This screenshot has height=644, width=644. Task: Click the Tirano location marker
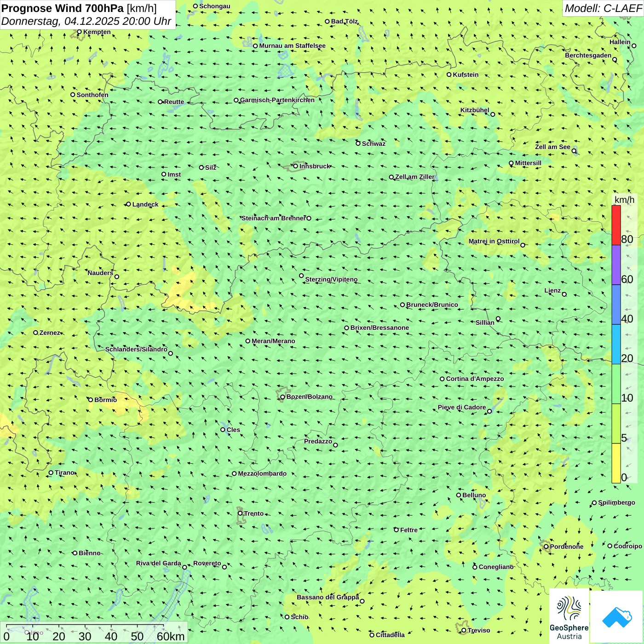point(51,473)
